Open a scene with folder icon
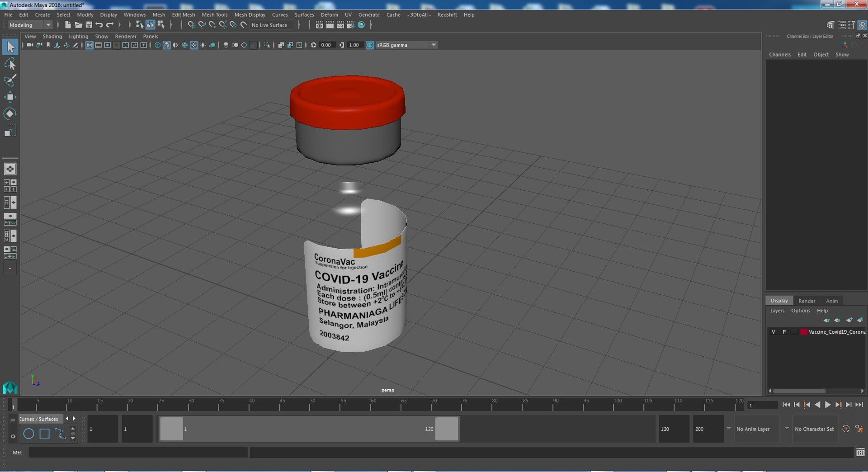The image size is (868, 472). pos(78,25)
